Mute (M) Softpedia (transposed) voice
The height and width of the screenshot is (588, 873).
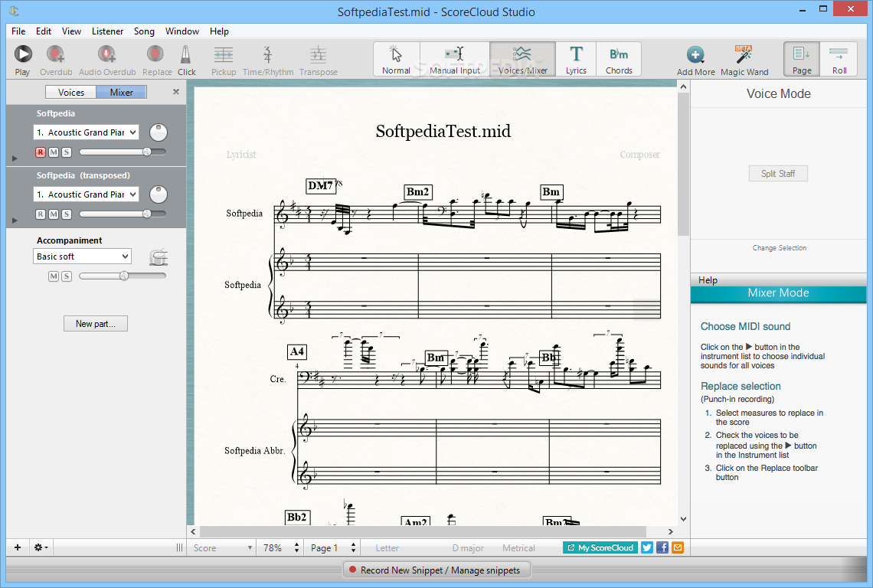(x=54, y=214)
